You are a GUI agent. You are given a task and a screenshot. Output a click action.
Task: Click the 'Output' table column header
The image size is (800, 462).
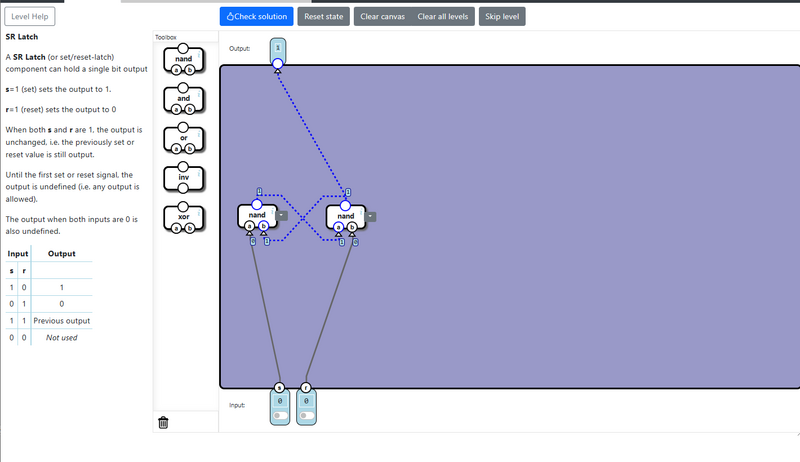click(x=62, y=253)
